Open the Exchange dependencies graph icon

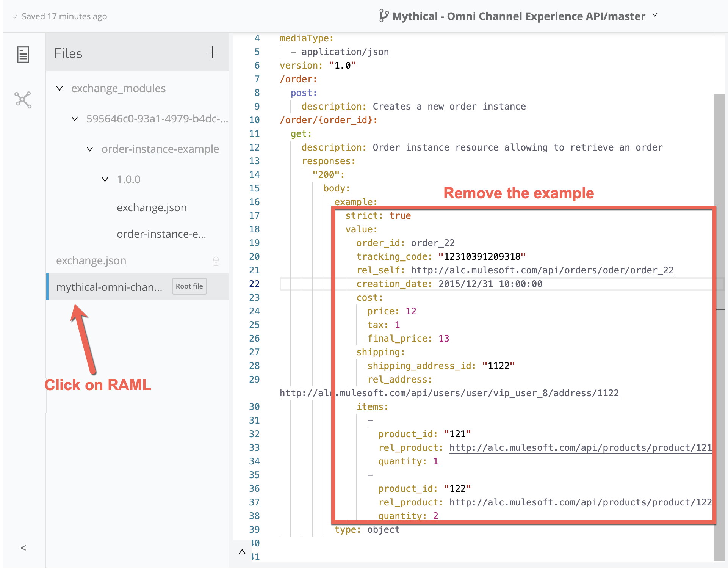tap(23, 100)
